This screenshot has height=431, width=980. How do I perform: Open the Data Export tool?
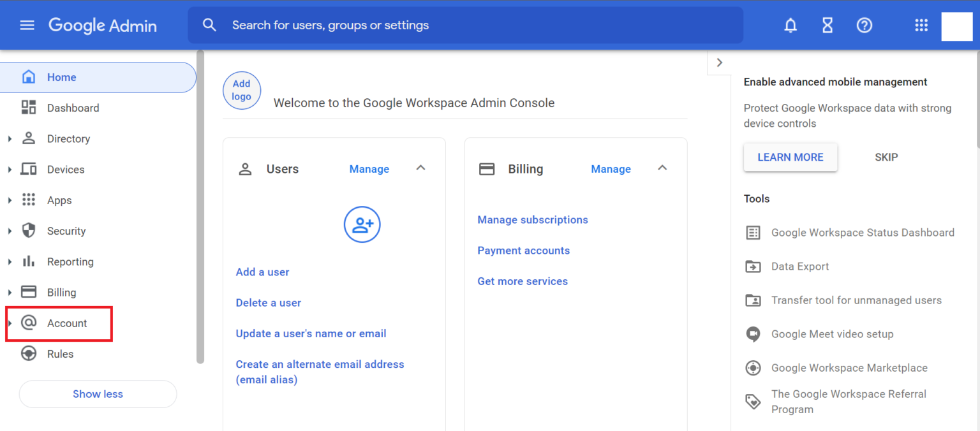coord(799,267)
